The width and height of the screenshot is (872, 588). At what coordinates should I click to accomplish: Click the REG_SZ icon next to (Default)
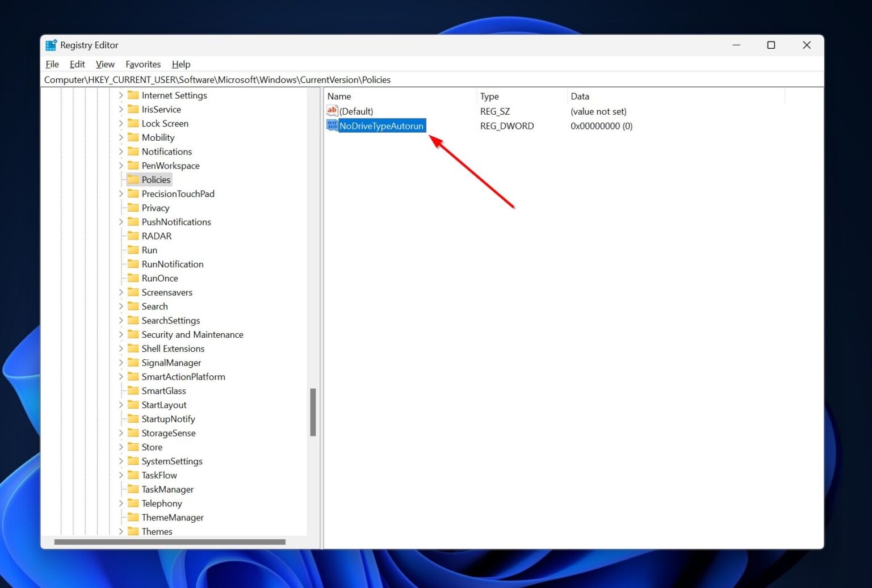332,111
